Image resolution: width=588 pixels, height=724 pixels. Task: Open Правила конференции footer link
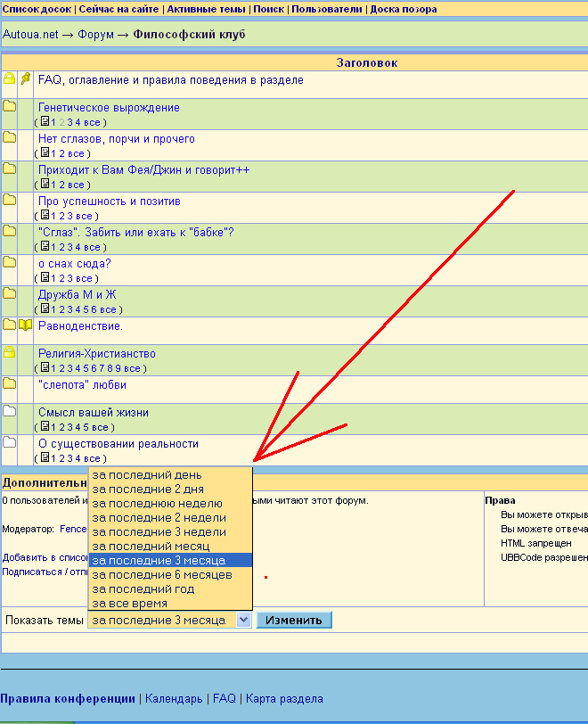point(68,699)
